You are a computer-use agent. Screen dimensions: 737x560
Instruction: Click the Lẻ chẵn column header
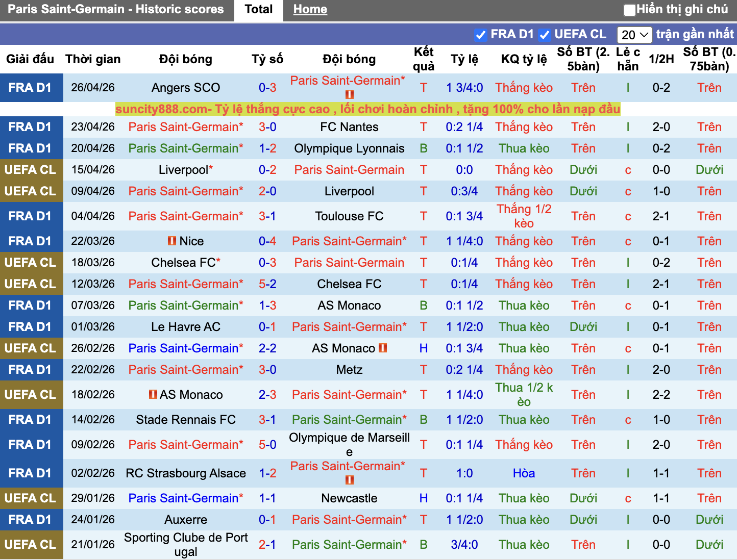click(628, 59)
